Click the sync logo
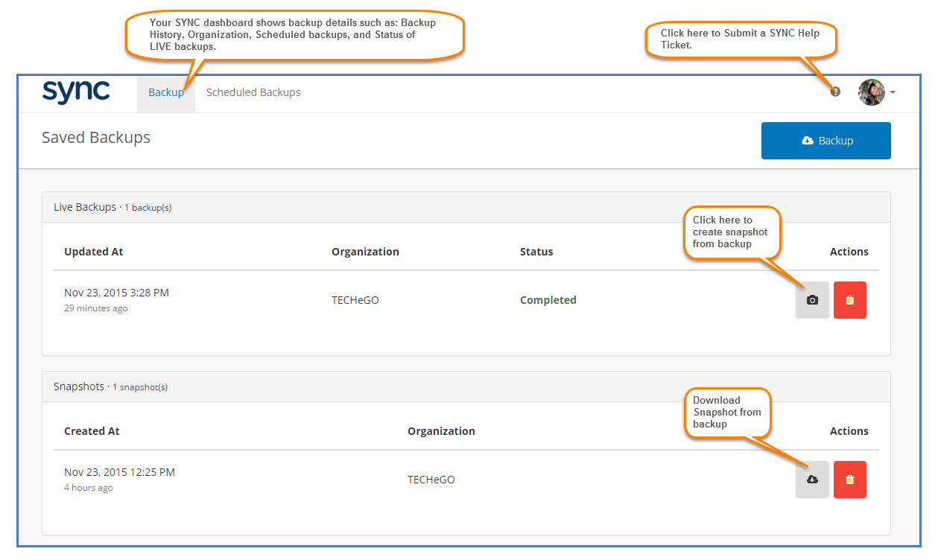Image resolution: width=938 pixels, height=560 pixels. (76, 92)
